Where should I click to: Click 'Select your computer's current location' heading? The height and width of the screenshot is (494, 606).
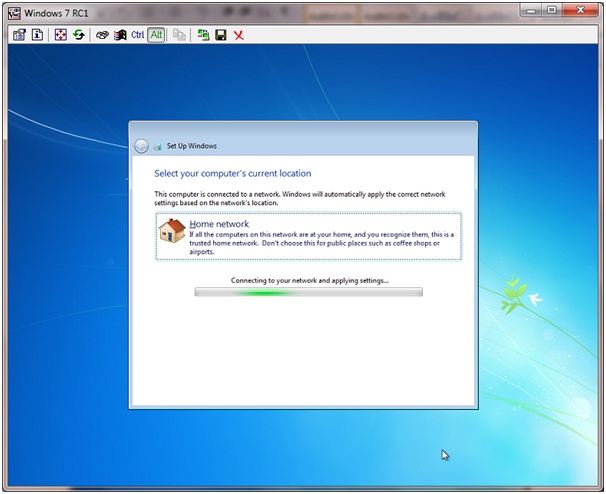[233, 174]
